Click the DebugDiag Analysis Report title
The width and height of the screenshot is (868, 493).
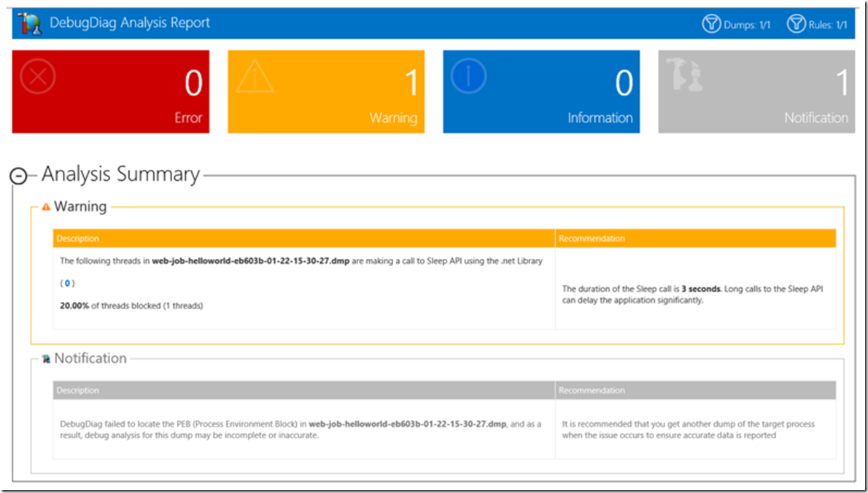coord(130,23)
